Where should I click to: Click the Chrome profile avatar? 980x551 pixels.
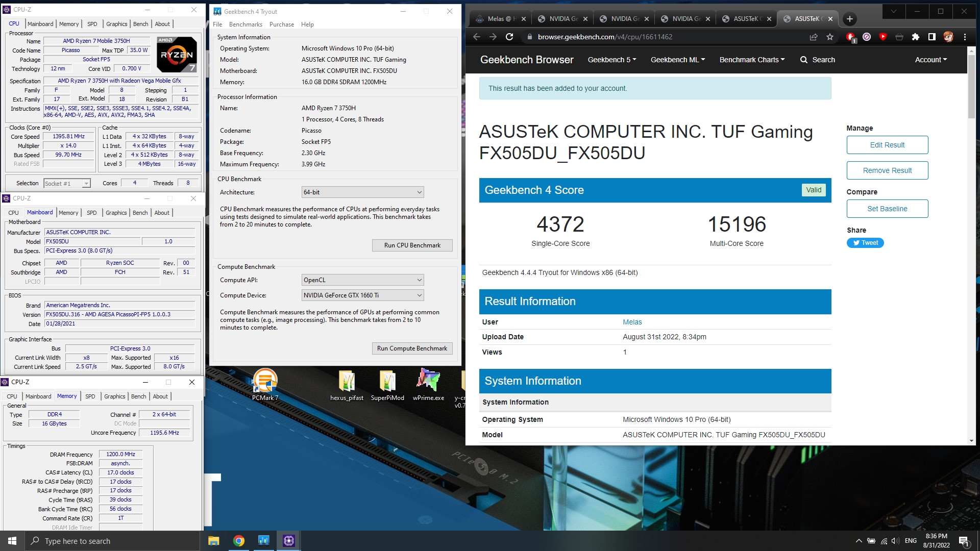948,37
